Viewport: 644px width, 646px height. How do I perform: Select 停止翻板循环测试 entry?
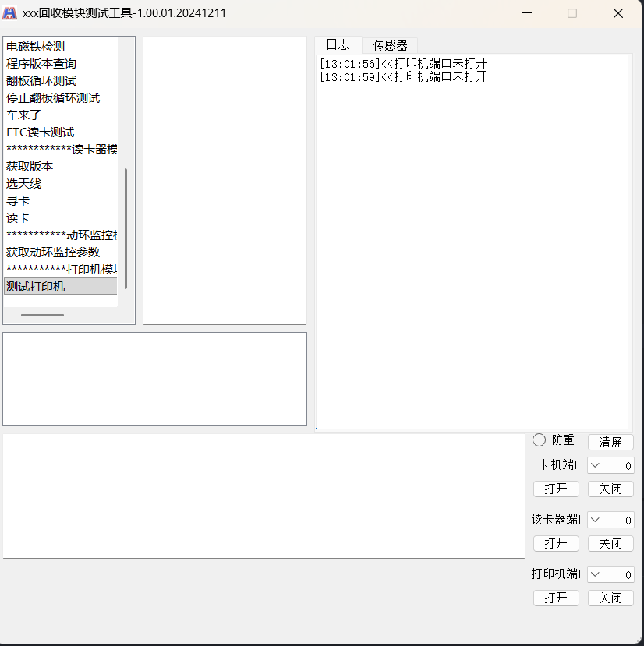(x=61, y=98)
